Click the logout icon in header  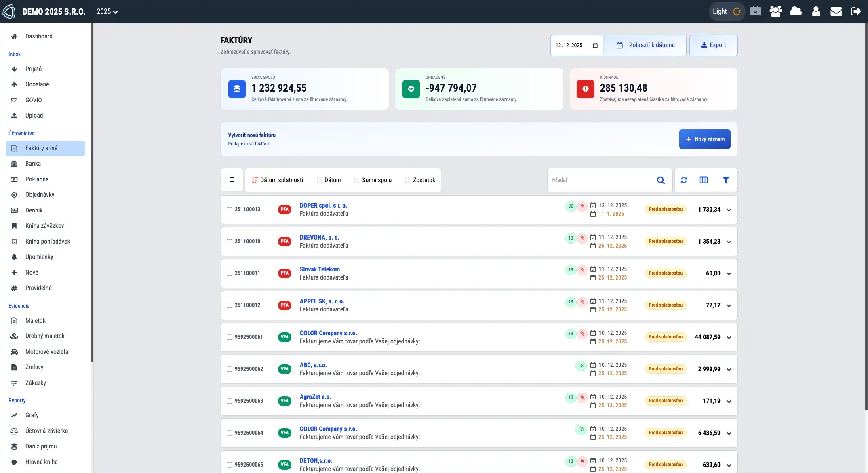pos(856,11)
